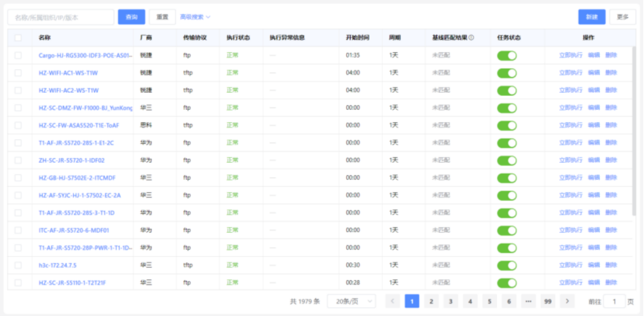Screen dimensions: 644x316
Task: Click 立即执行 for HZ-WIFI-AC1-WS-T1W
Action: [x=570, y=73]
